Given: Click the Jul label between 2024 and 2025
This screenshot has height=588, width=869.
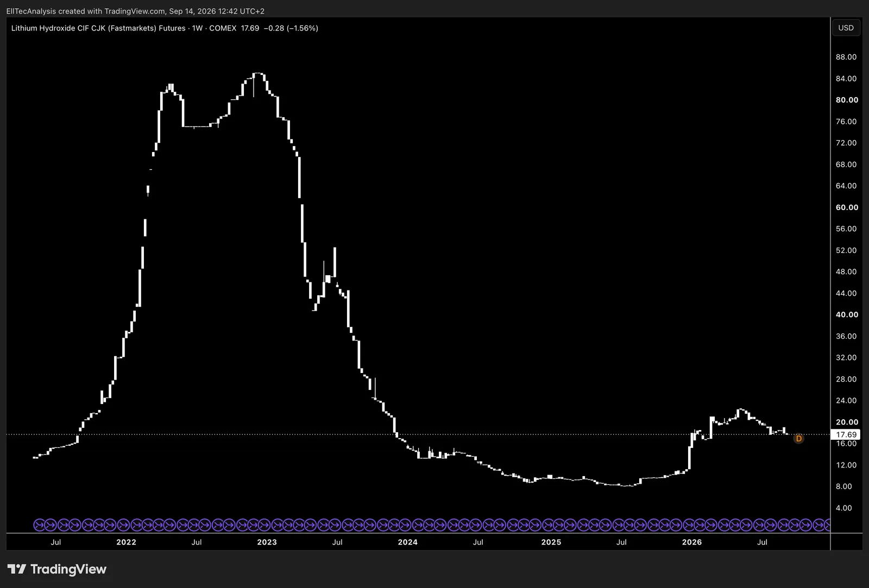Looking at the screenshot, I should click(478, 542).
